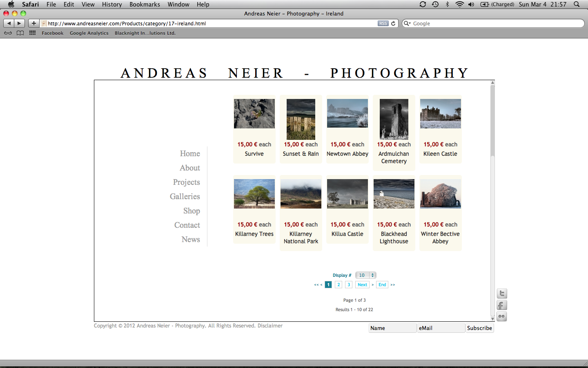The width and height of the screenshot is (588, 368).
Task: Click the RSS badge in address bar
Action: click(x=383, y=23)
